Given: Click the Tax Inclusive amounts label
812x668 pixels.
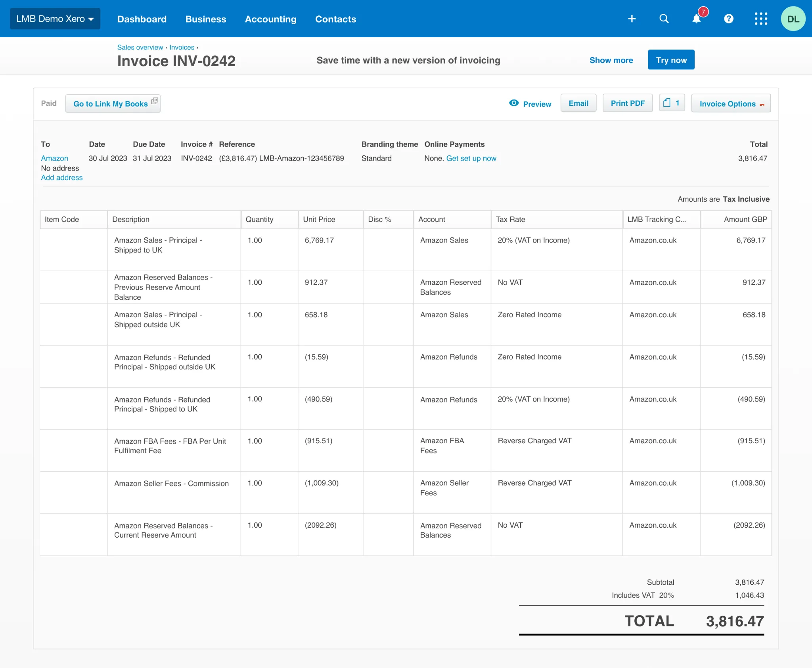Looking at the screenshot, I should pyautogui.click(x=746, y=199).
